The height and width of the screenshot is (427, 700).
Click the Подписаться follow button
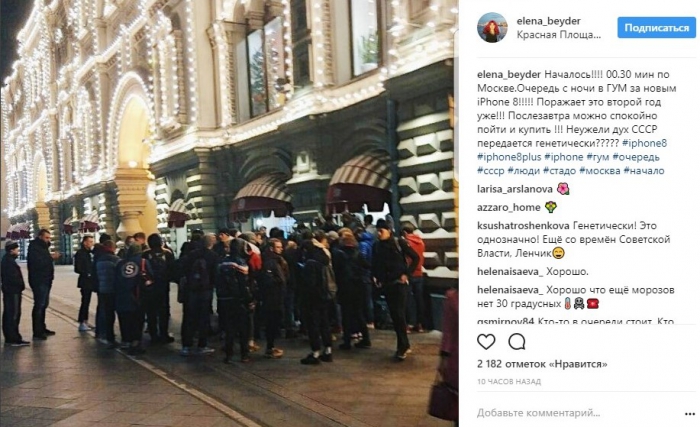coord(656,28)
